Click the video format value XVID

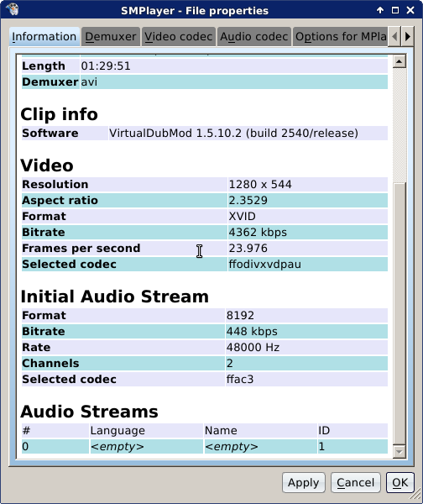243,217
